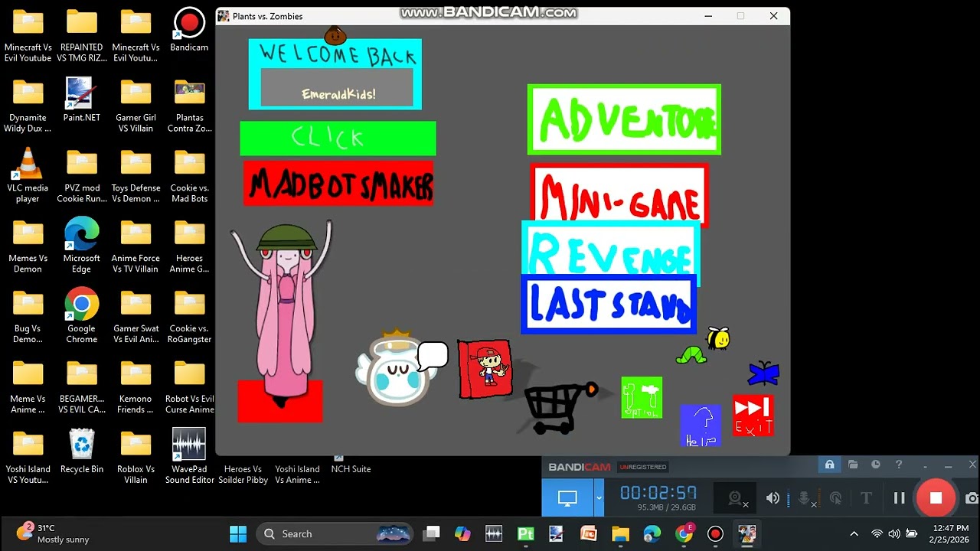Image resolution: width=980 pixels, height=551 pixels.
Task: Click the red Exit icon in the game
Action: tap(753, 416)
